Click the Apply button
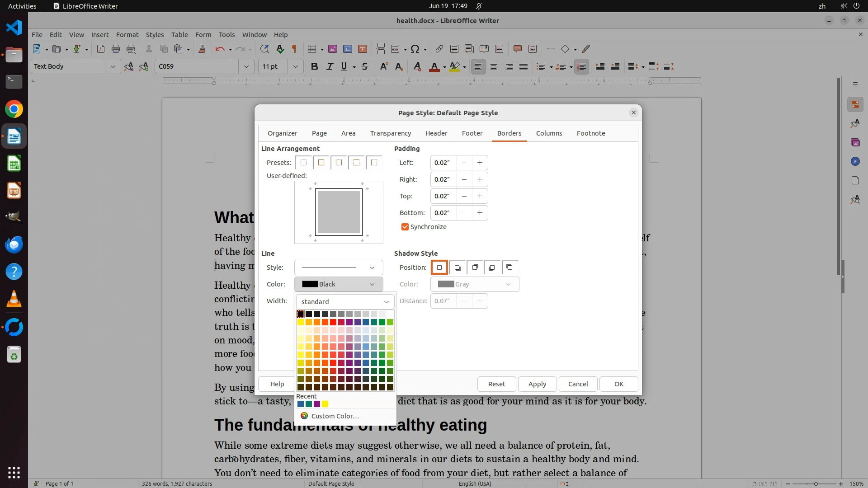Viewport: 868px width, 488px height. click(537, 384)
